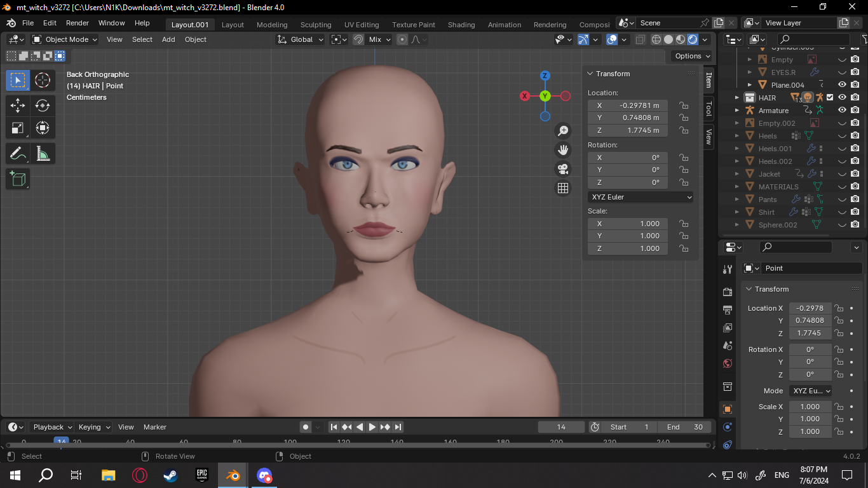
Task: Toggle camera view in viewport
Action: pyautogui.click(x=562, y=169)
